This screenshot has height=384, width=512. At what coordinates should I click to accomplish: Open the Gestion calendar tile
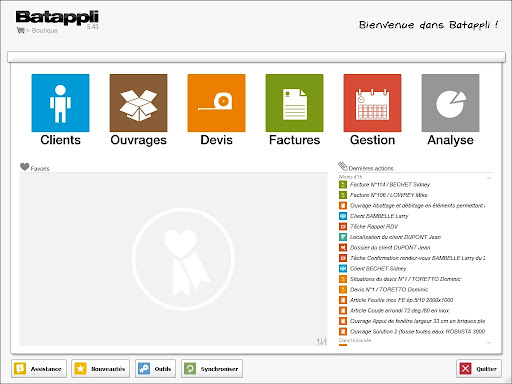[372, 103]
